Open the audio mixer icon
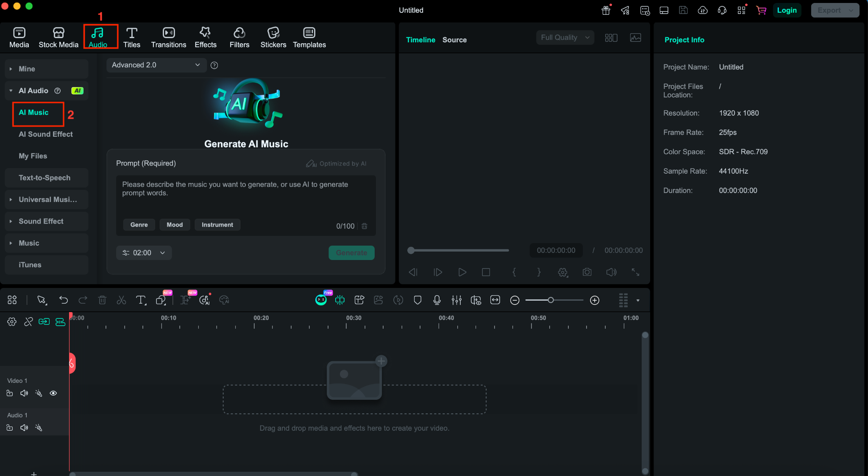The width and height of the screenshot is (868, 476). [x=456, y=300]
